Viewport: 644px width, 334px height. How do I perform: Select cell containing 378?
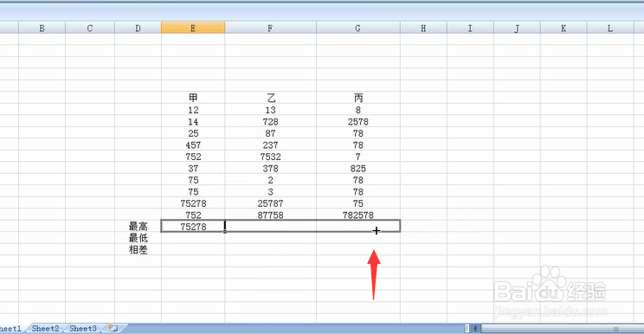[271, 168]
